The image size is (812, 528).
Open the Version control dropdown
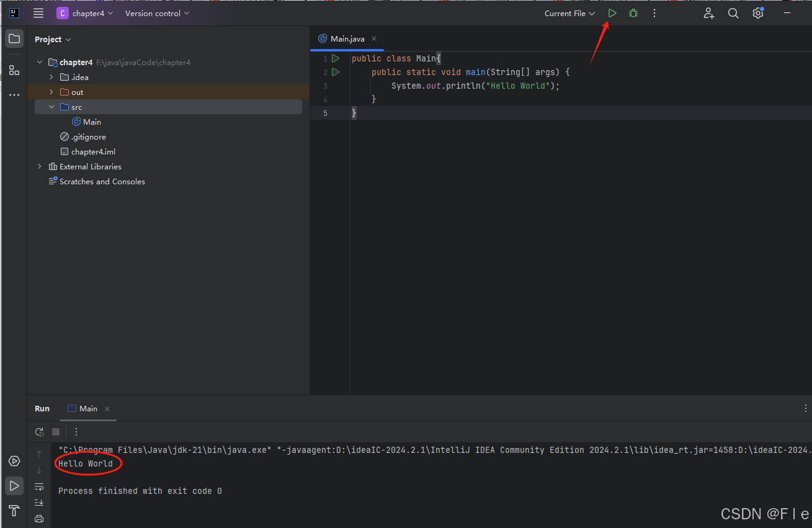click(158, 13)
